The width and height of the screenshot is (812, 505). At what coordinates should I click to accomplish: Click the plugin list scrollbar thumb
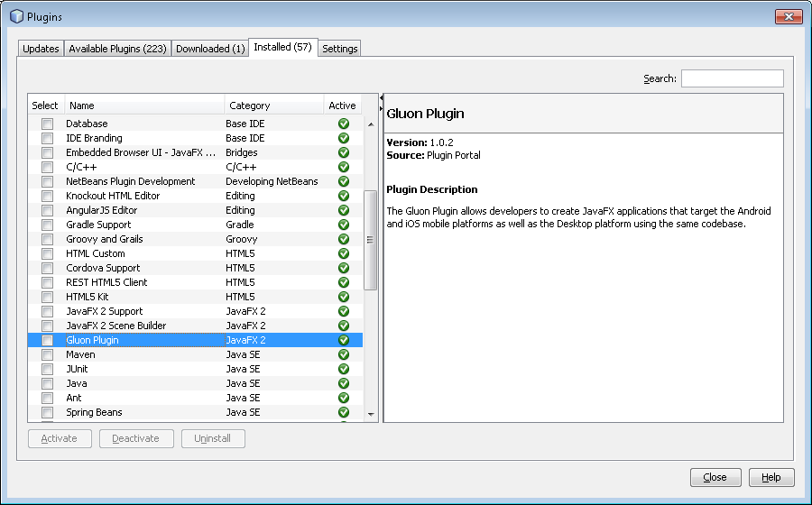(x=370, y=240)
